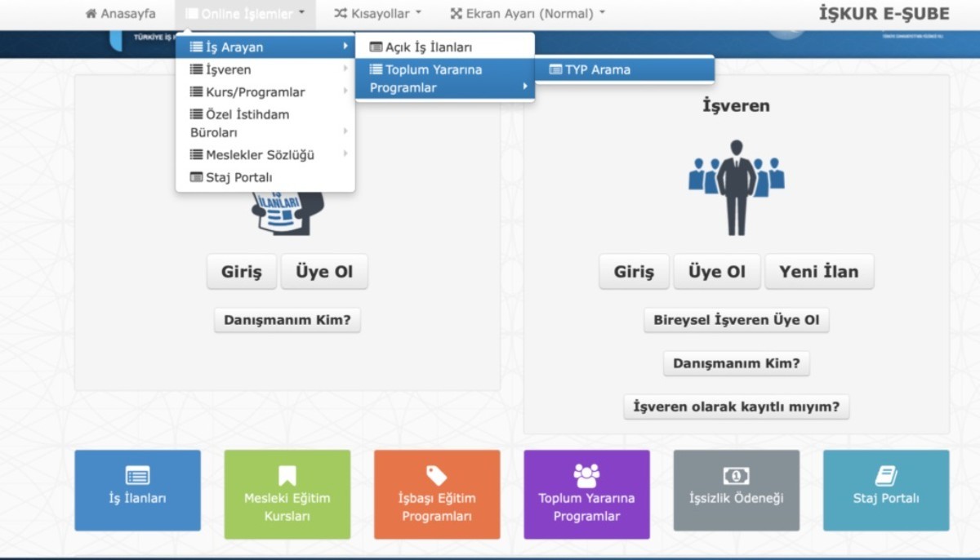
Task: Click the Yeni İlan button
Action: coord(819,272)
